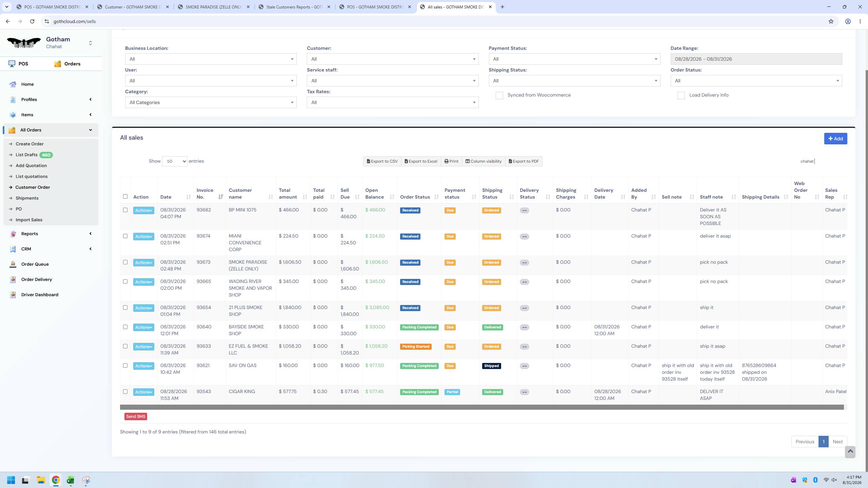Reload the page with refresh icon
Viewport: 868px width, 488px height.
click(x=32, y=21)
